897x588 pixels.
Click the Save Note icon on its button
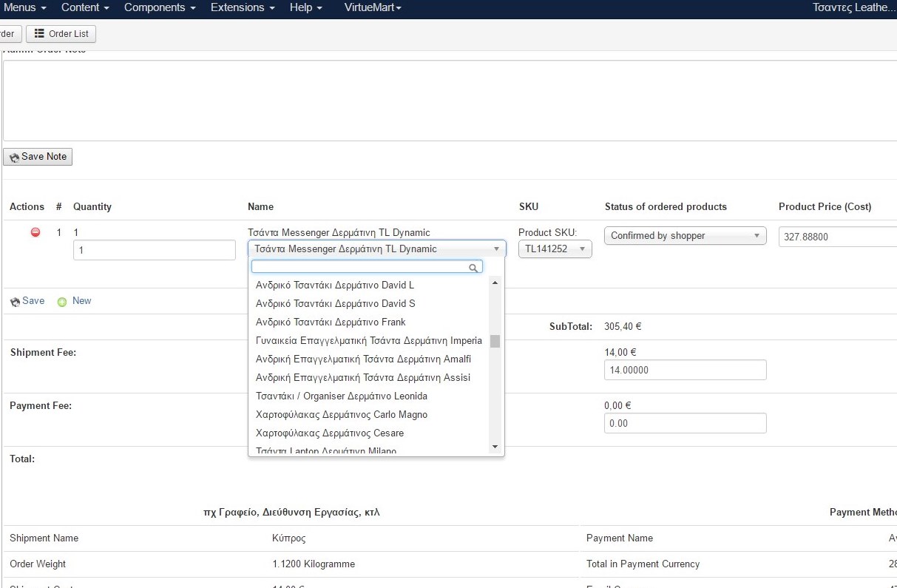(15, 156)
